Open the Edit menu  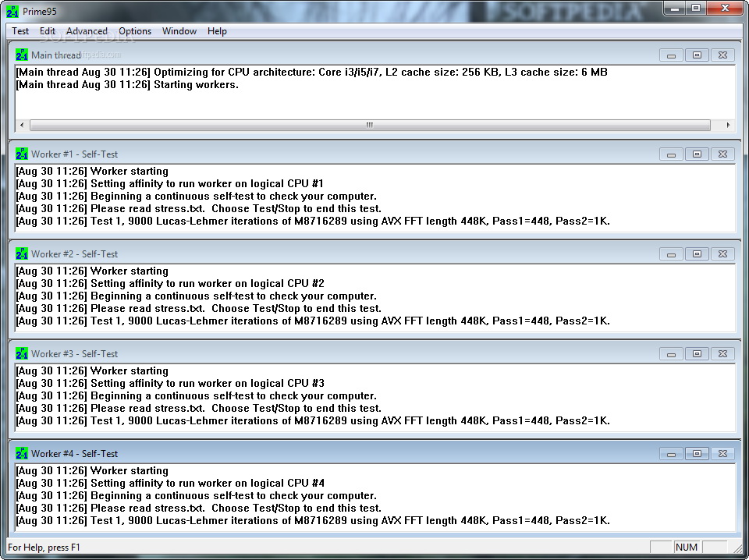[48, 31]
